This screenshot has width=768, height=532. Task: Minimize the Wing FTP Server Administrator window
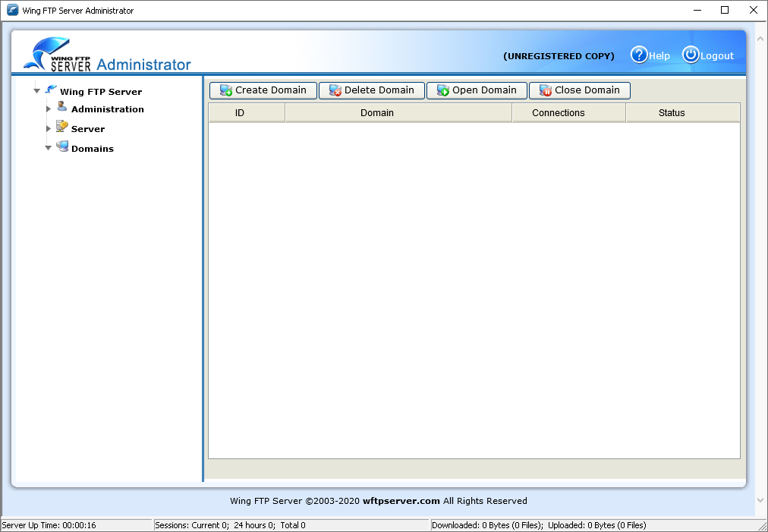pyautogui.click(x=697, y=11)
